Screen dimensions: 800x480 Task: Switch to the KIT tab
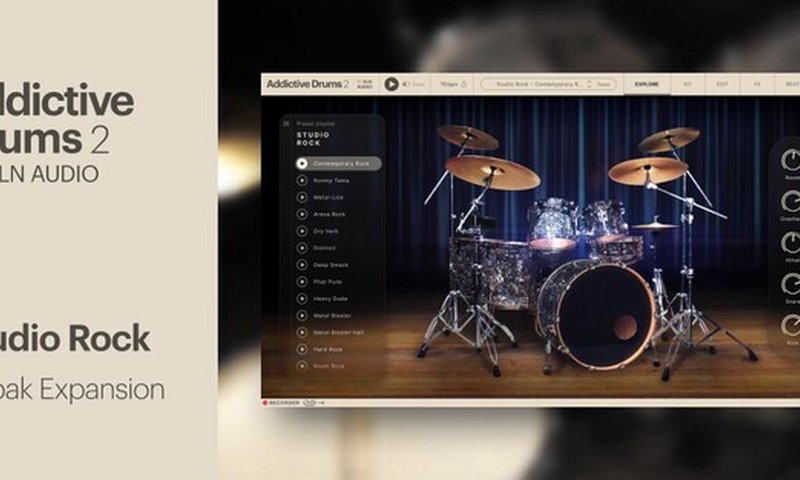click(x=688, y=85)
